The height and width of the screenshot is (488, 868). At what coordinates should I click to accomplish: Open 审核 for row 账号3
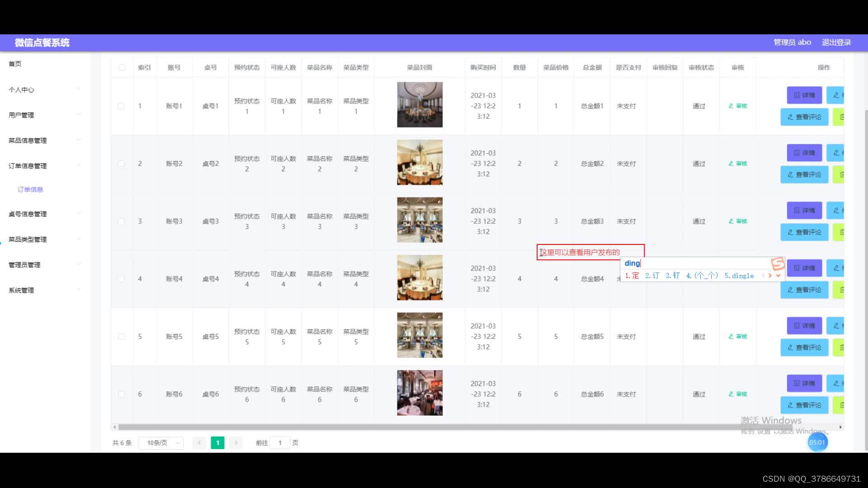click(738, 221)
